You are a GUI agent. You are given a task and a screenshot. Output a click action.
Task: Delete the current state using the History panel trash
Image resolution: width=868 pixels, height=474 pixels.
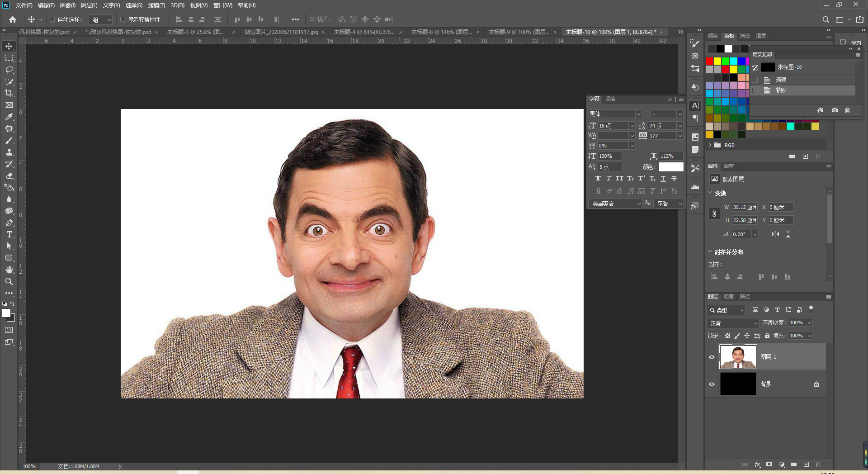point(848,110)
